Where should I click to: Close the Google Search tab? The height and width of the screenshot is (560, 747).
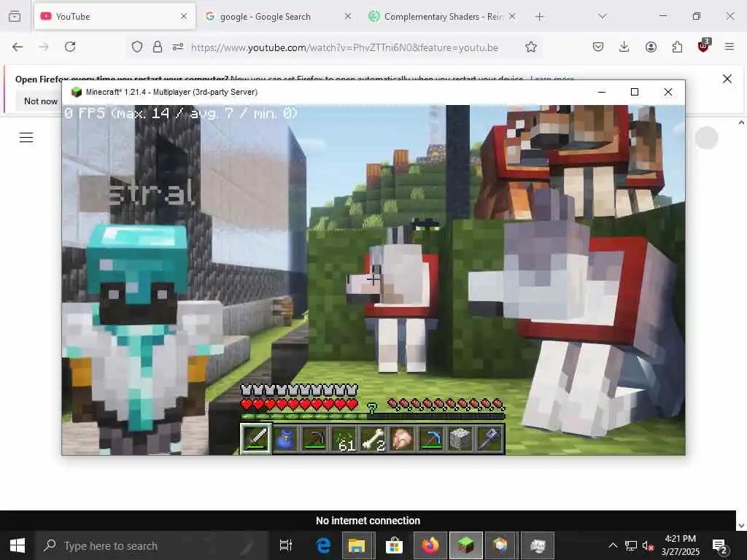(348, 17)
